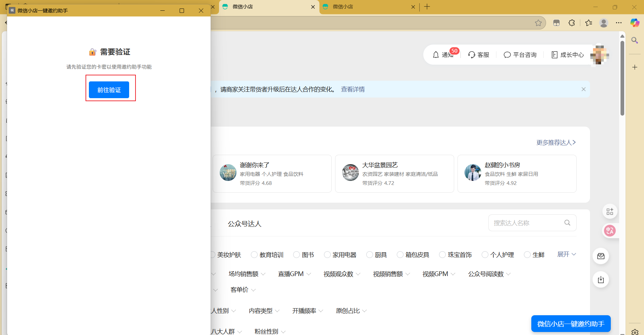Select 家用电器 category radio

pyautogui.click(x=327, y=255)
